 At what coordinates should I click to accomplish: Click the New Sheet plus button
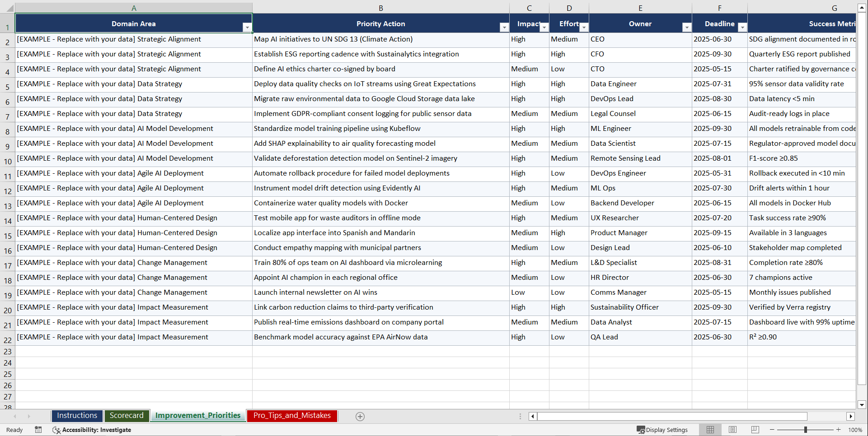pyautogui.click(x=360, y=416)
